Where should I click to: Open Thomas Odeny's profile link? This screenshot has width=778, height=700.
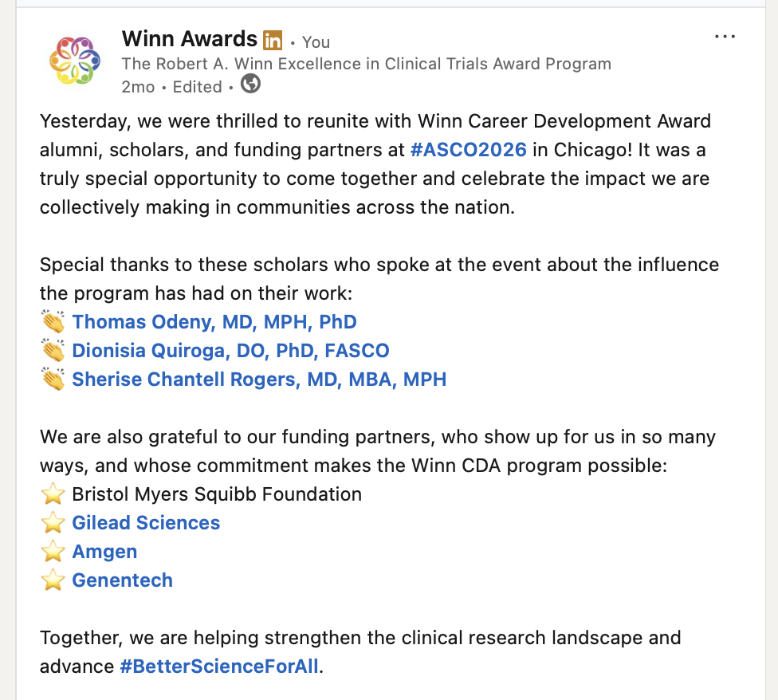coord(214,321)
